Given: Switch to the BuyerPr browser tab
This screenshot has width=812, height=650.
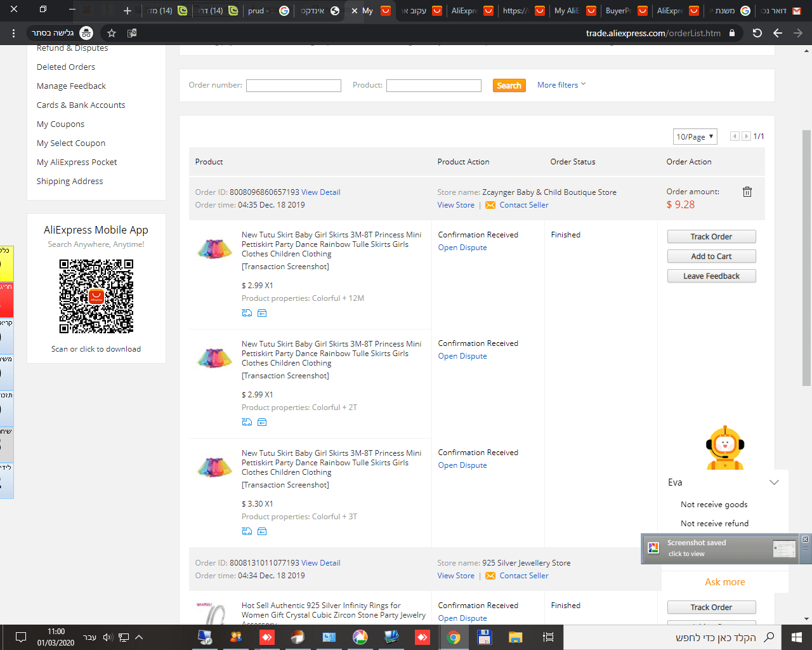Looking at the screenshot, I should 625,11.
